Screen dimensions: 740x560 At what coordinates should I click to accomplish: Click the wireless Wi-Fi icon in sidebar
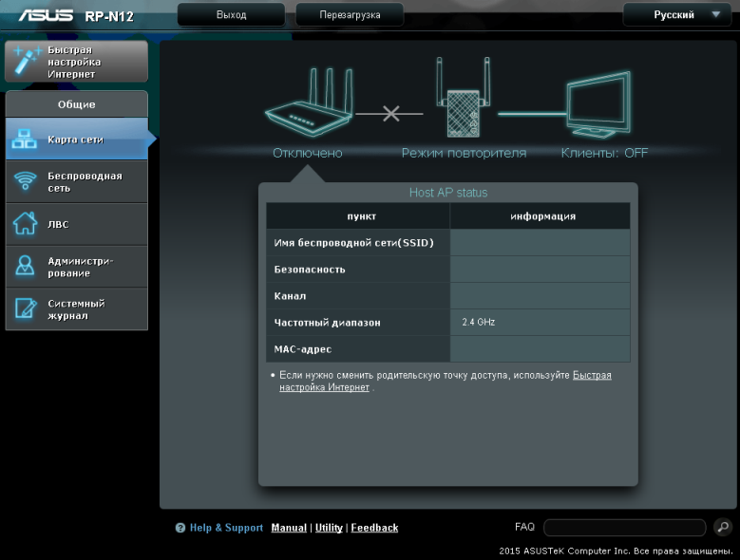[25, 181]
